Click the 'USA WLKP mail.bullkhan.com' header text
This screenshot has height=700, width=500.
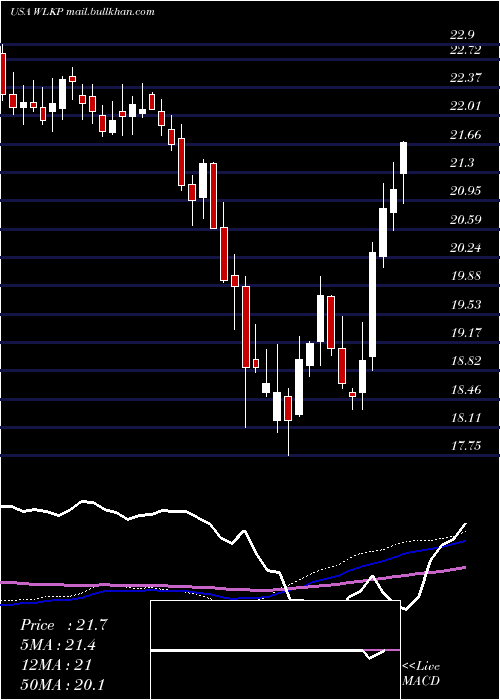point(82,12)
